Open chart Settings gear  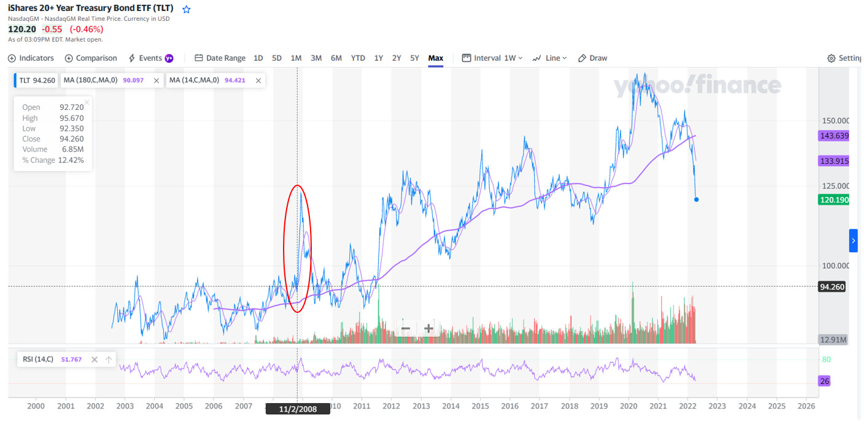tap(844, 58)
